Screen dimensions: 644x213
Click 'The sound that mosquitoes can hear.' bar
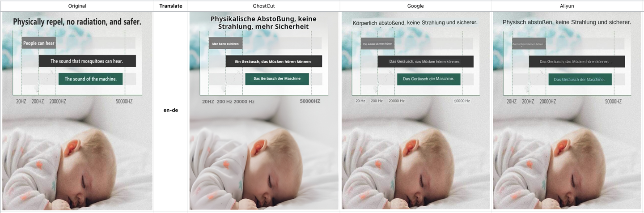[87, 61]
